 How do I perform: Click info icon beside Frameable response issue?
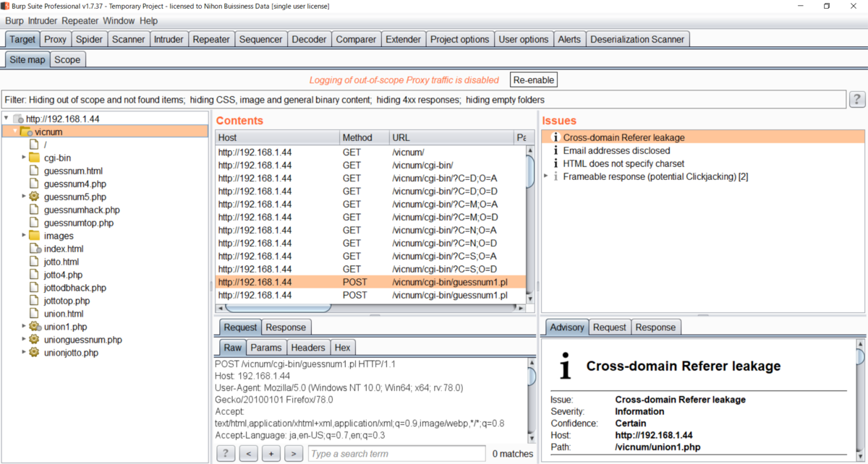pyautogui.click(x=556, y=176)
